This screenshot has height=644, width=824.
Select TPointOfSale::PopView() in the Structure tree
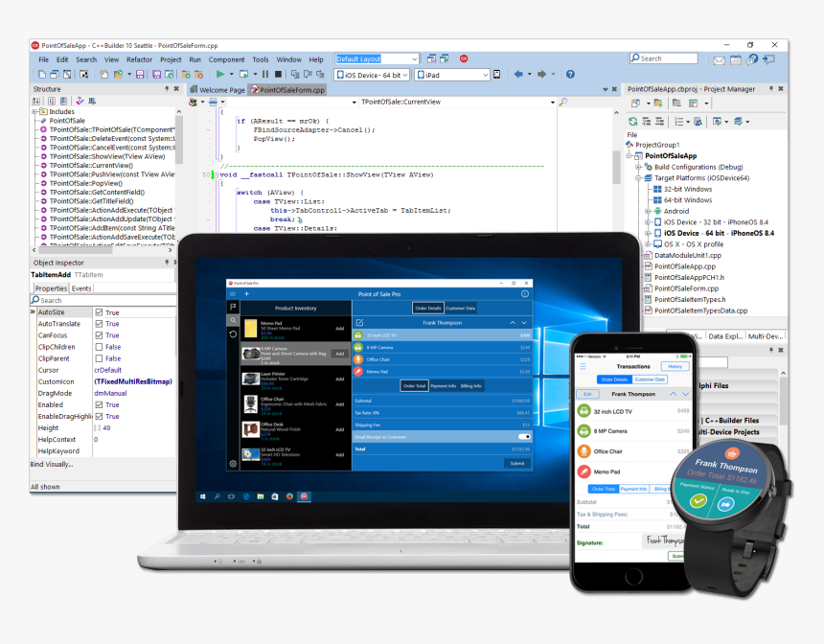pyautogui.click(x=85, y=183)
